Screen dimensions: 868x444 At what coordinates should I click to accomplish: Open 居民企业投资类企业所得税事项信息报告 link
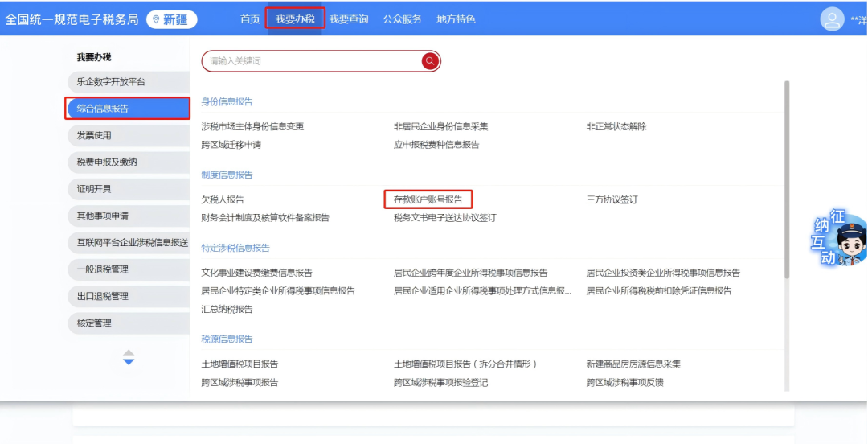point(663,273)
